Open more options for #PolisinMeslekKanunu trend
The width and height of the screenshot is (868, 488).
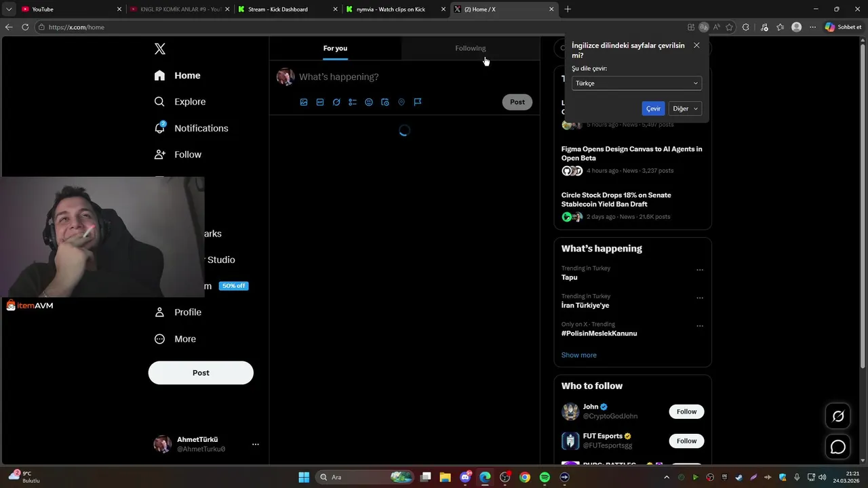coord(700,326)
